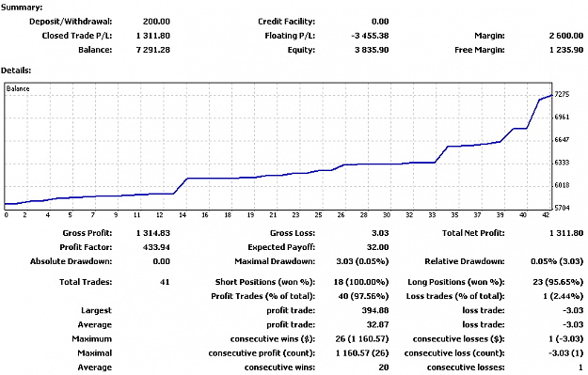Click the Total Net Profit value 1 311.80
This screenshot has width=588, height=375.
[x=566, y=233]
